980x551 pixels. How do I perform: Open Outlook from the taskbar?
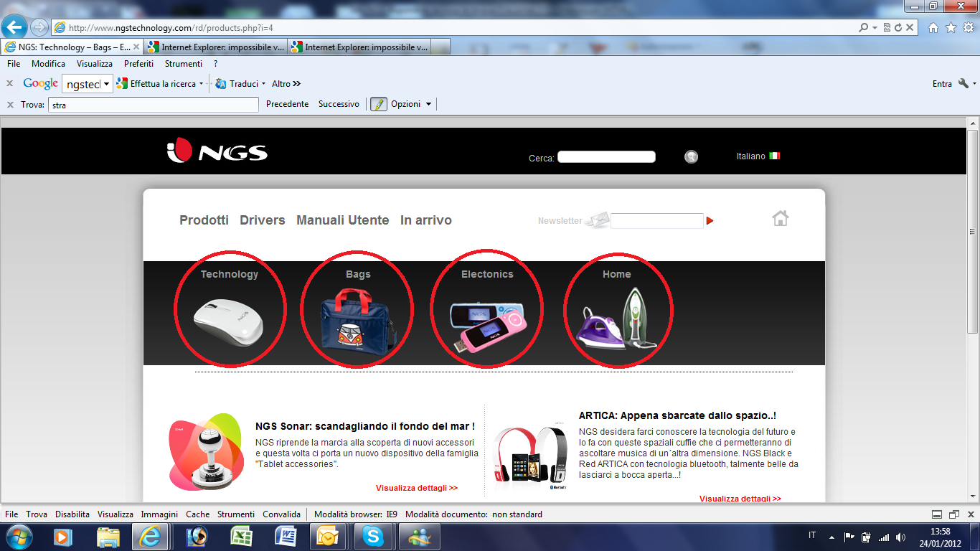click(x=328, y=536)
